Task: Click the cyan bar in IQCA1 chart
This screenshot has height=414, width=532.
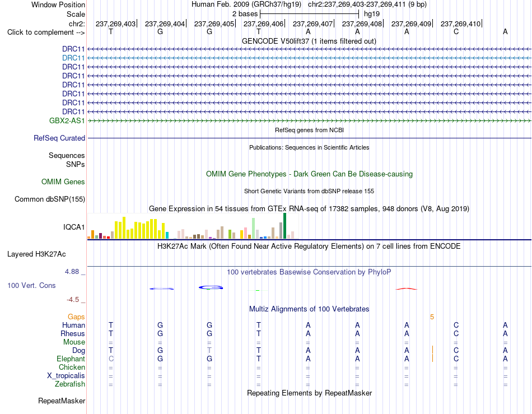Action: (167, 235)
